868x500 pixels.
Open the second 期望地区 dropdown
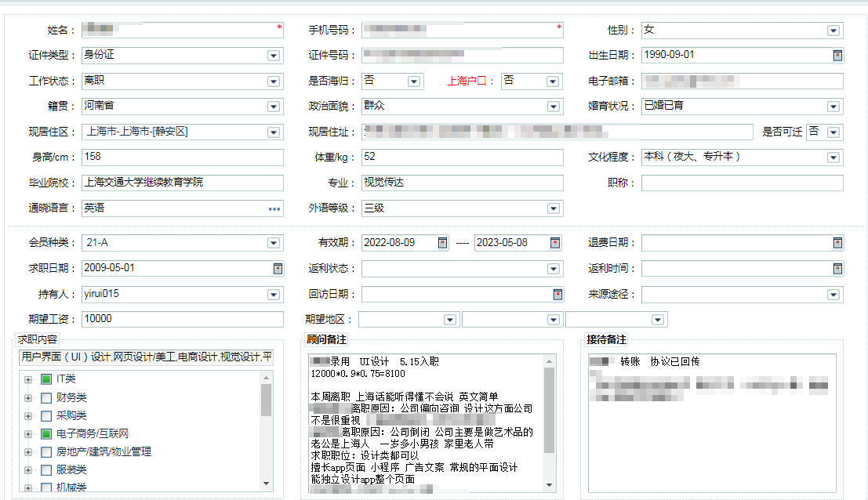(553, 320)
